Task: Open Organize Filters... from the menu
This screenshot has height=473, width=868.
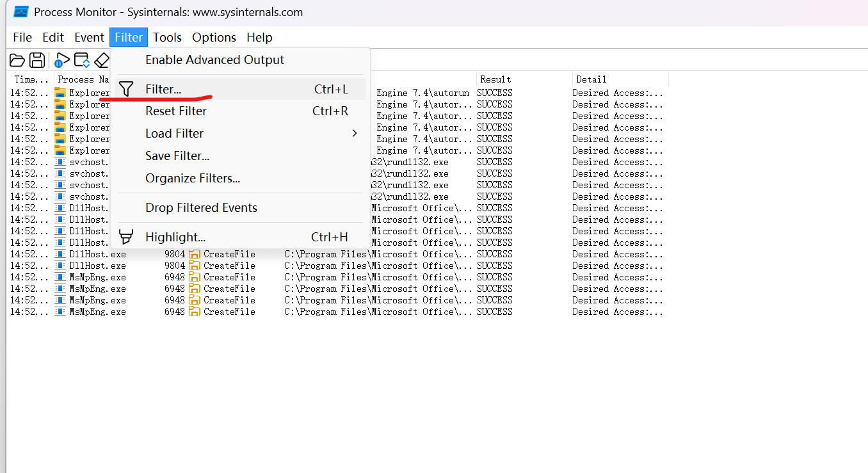Action: coord(240,178)
